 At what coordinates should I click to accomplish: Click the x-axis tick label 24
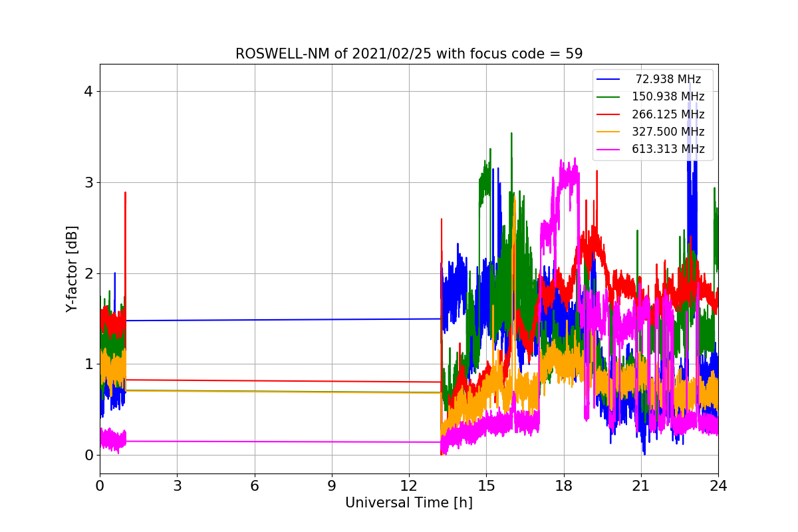coord(718,486)
